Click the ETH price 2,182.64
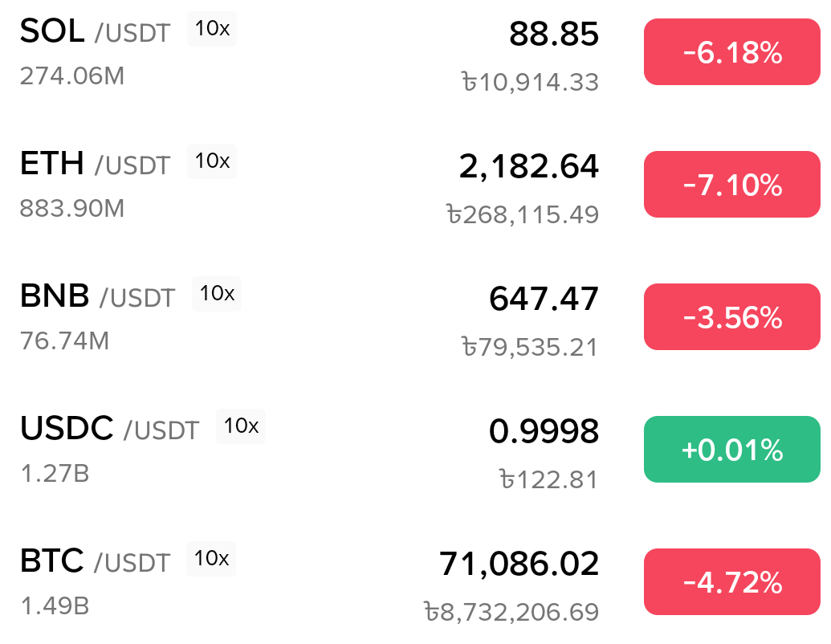Screen dimensions: 831x644 coord(528,166)
